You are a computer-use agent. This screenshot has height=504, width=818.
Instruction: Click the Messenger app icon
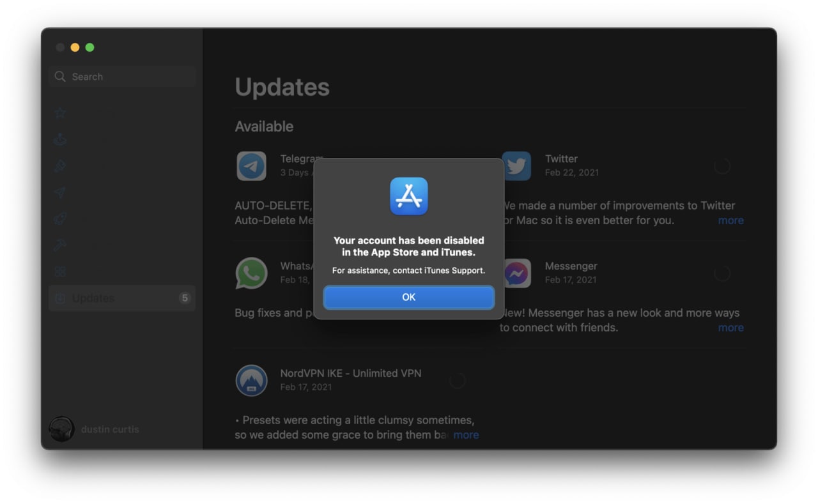coord(516,273)
